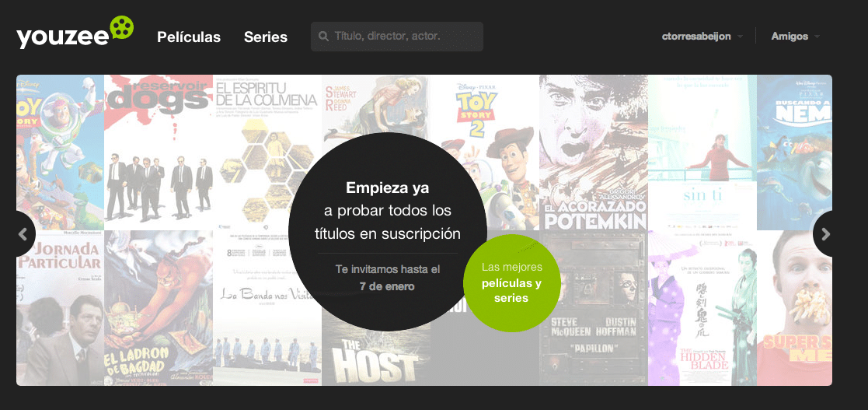Open the Sin Ti poster
The height and width of the screenshot is (410, 868).
pos(702,152)
